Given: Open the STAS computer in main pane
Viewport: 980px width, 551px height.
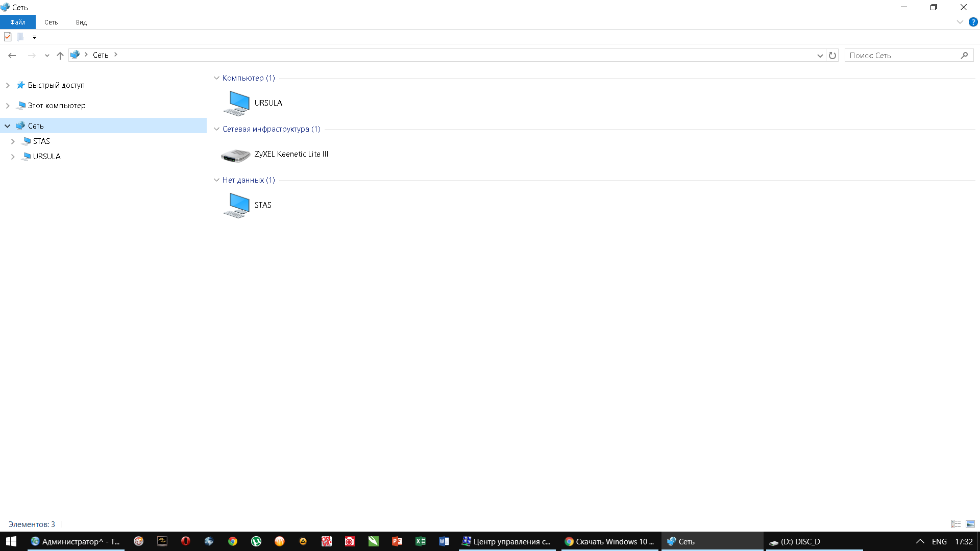Looking at the screenshot, I should (236, 205).
